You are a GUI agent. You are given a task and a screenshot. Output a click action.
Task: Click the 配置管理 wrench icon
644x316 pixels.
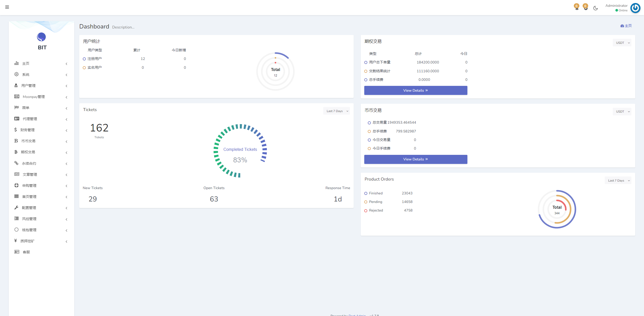click(x=16, y=207)
